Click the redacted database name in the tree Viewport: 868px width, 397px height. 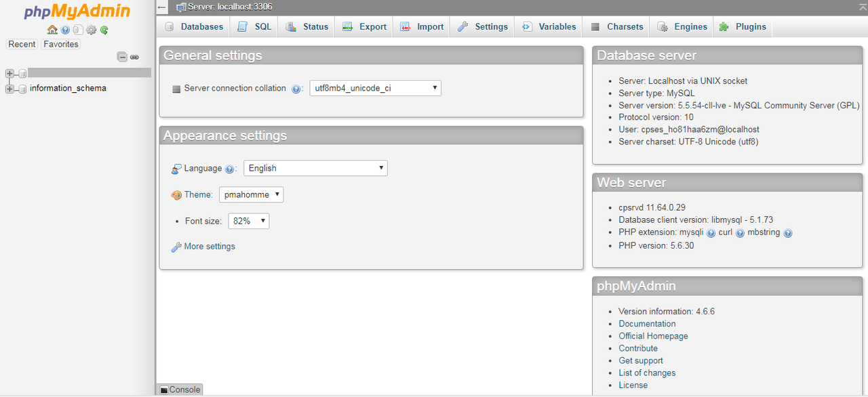tap(90, 72)
